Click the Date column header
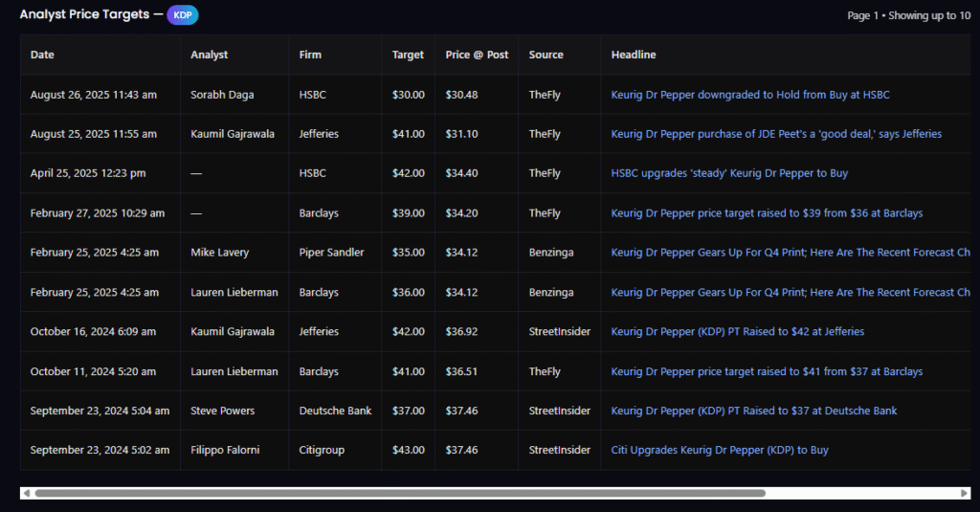Screen dimensions: 980x512 pyautogui.click(x=42, y=55)
